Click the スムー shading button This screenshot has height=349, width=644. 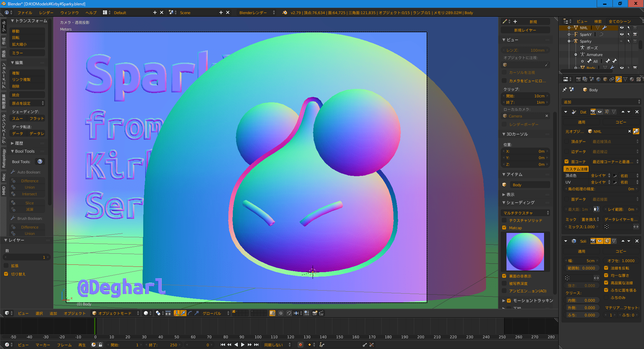(18, 118)
